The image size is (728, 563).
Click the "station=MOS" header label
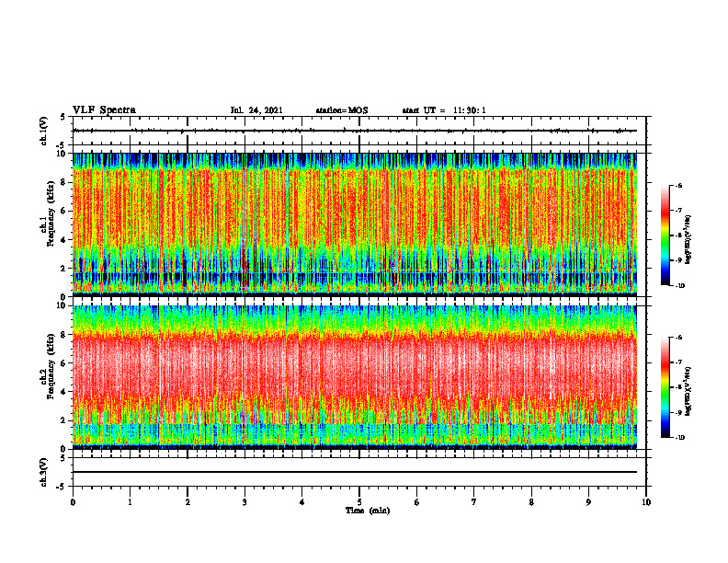pos(342,110)
